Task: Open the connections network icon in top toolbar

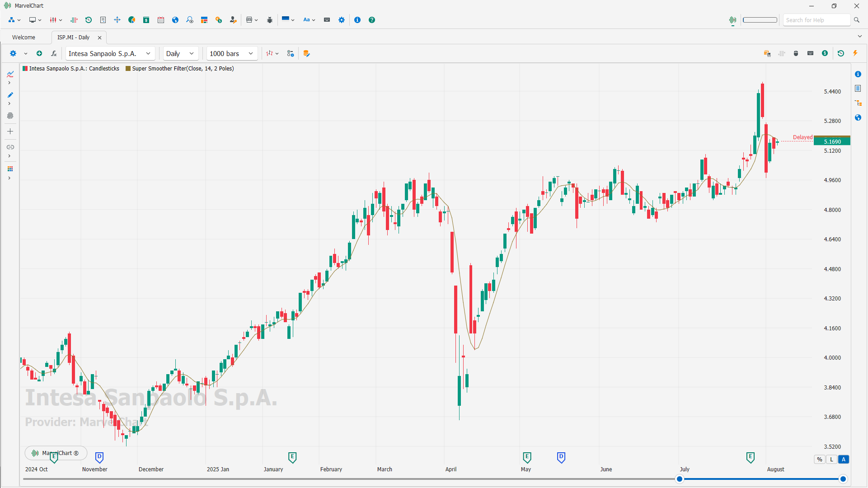Action: pos(11,20)
